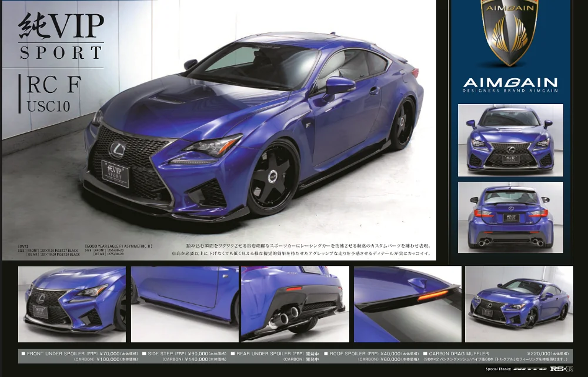Viewport: 588px width, 377px height.
Task: Open the rear diffuser and muffler photo
Action: [295, 304]
